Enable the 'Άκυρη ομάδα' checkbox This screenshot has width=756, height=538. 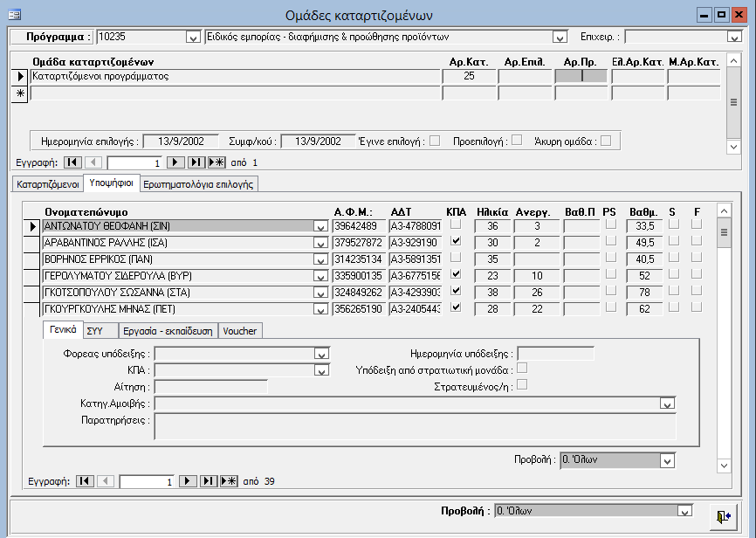(605, 141)
